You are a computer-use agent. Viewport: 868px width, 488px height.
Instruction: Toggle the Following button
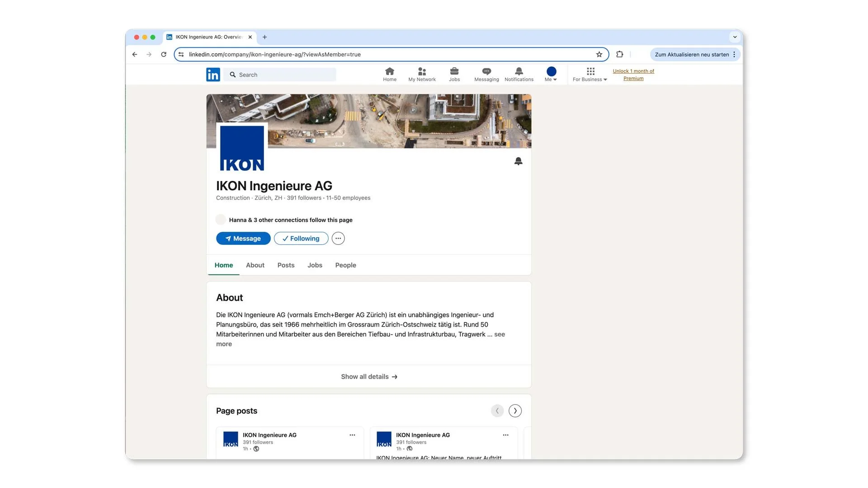click(x=301, y=239)
